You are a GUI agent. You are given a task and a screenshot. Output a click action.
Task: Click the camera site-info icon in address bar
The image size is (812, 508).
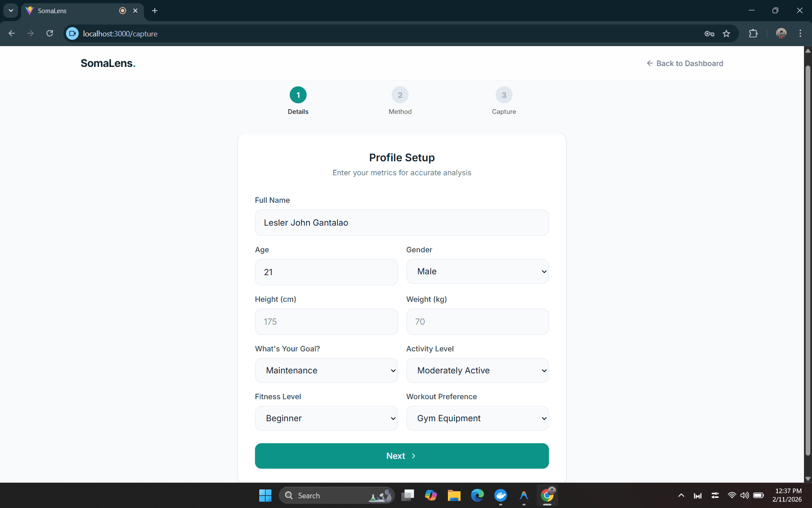tap(72, 33)
